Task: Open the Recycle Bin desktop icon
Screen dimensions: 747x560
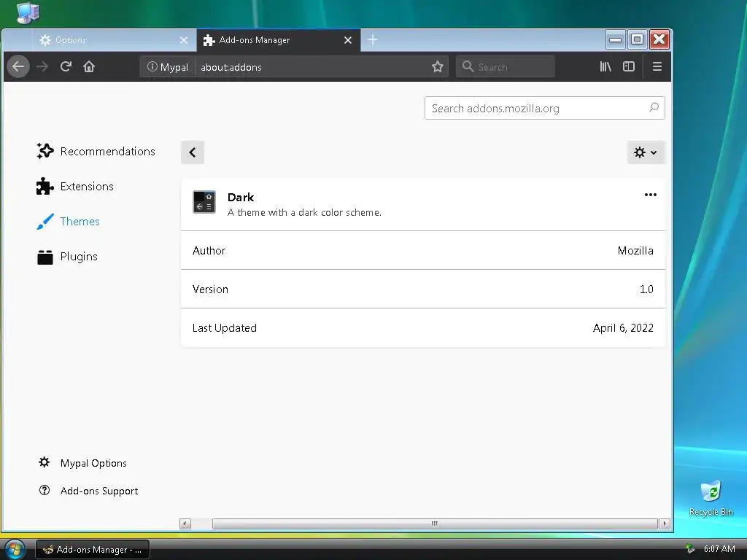Action: tap(711, 498)
